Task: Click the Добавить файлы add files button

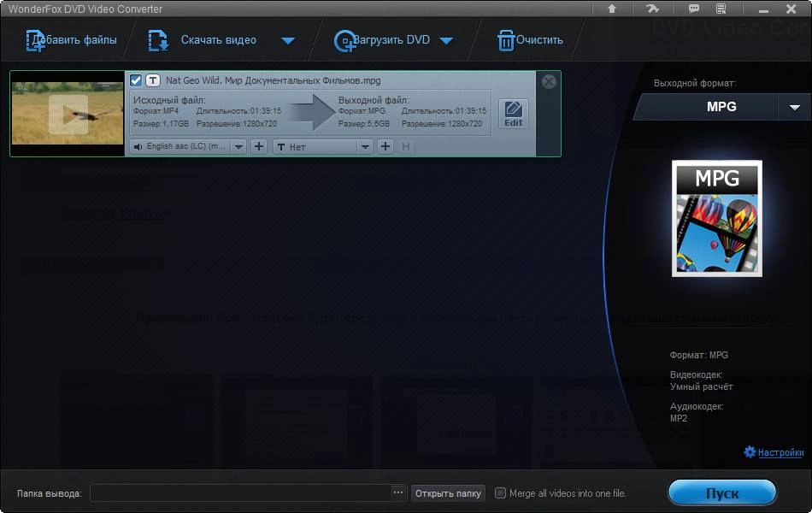Action: tap(72, 40)
